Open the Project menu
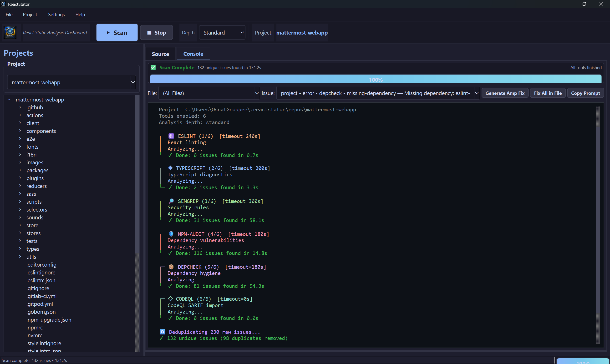The image size is (610, 364). [x=30, y=15]
